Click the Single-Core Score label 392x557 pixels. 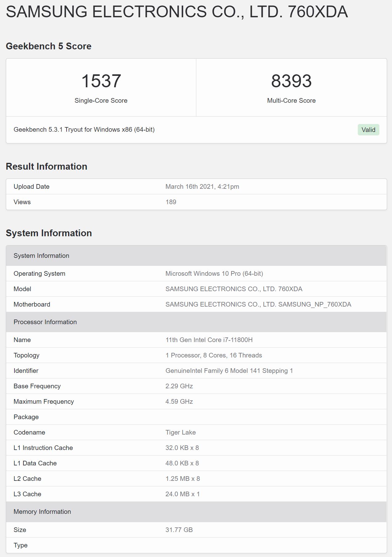(x=101, y=101)
